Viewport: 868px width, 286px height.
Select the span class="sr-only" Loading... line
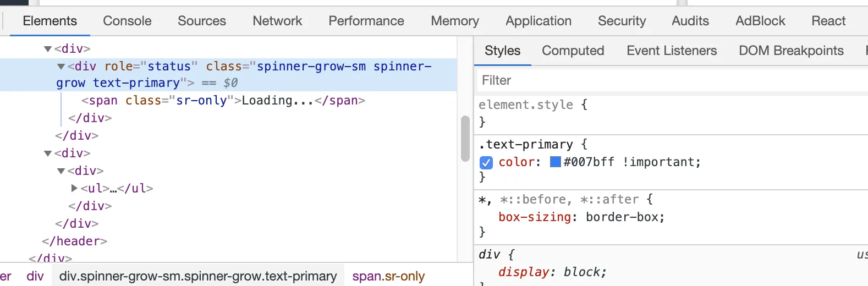point(223,101)
